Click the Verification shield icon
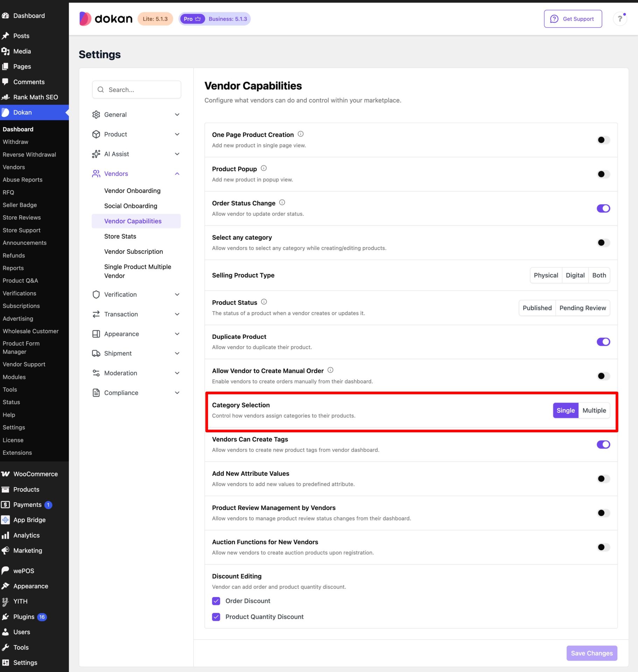This screenshot has width=638, height=672. point(96,295)
